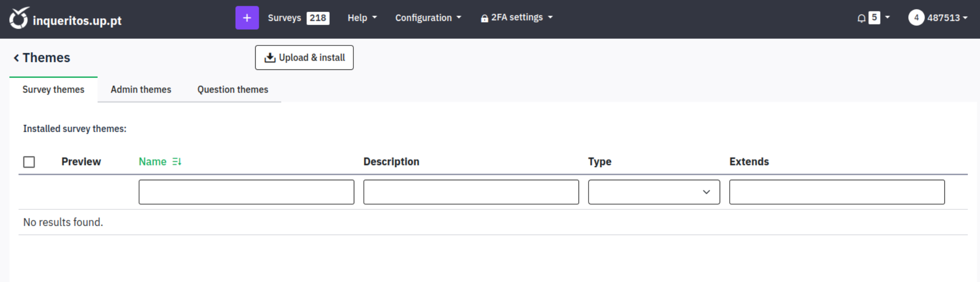The height and width of the screenshot is (282, 980).
Task: Open the Help dropdown menu
Action: tap(362, 18)
